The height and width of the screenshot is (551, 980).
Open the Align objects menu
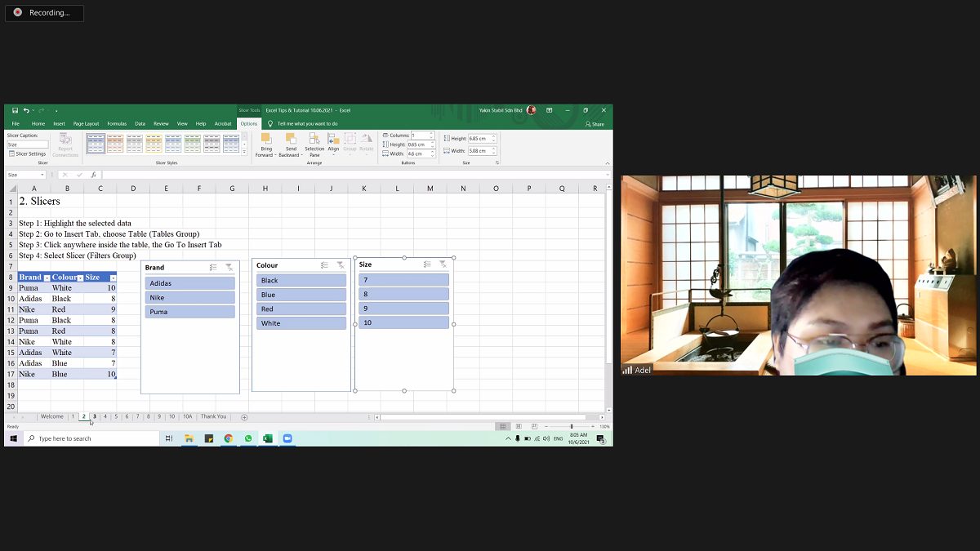pos(333,145)
